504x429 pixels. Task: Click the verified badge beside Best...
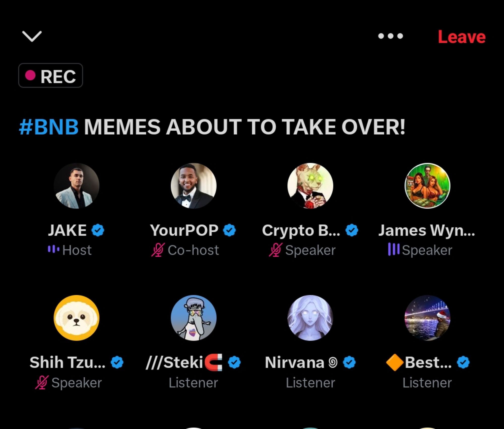pyautogui.click(x=463, y=362)
